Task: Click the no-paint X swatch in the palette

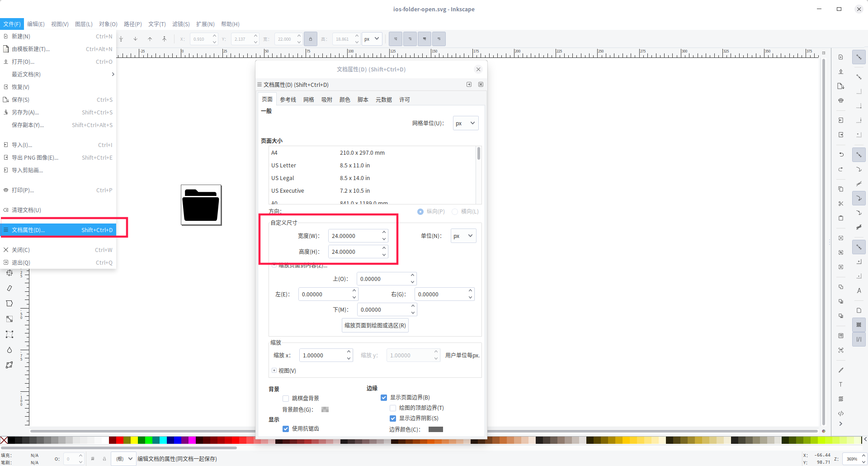Action: (4, 440)
